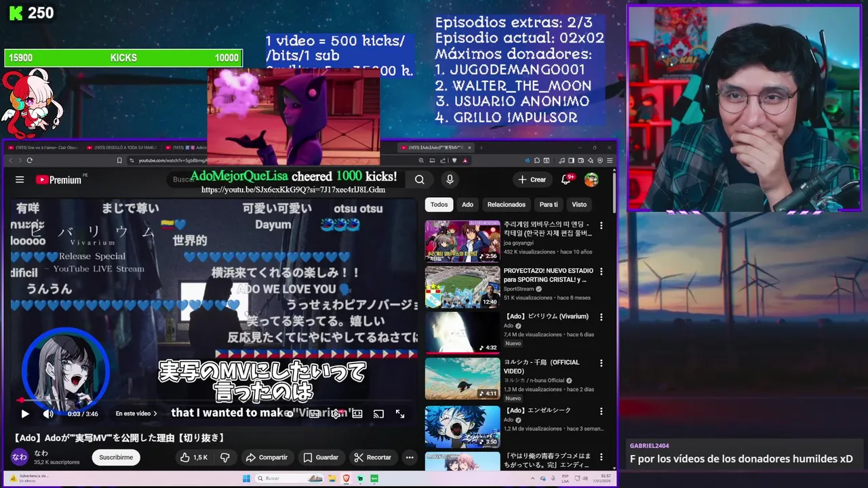This screenshot has height=488, width=868.
Task: Switch to 'Une vie à t'aimer' browser tab
Action: tap(43, 147)
